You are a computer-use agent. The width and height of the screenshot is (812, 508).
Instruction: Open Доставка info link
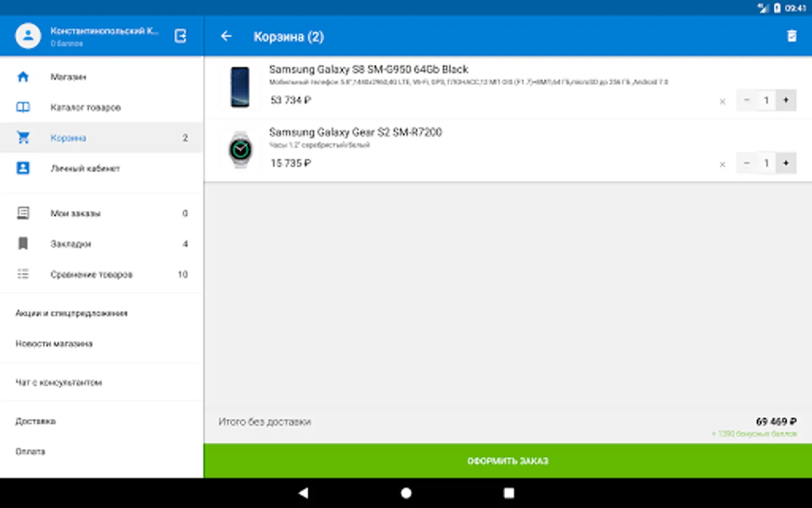pos(36,421)
